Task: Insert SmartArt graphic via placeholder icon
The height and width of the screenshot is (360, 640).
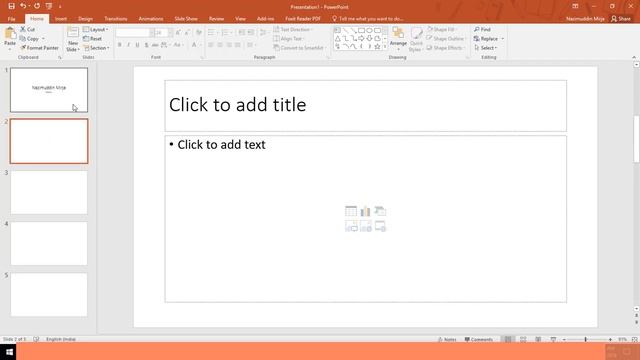Action: tap(380, 211)
